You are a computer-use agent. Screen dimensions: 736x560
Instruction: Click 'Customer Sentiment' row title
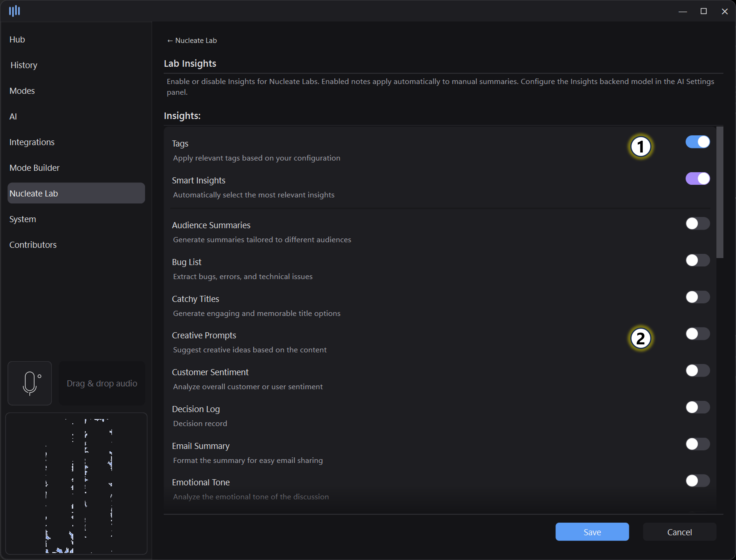210,372
